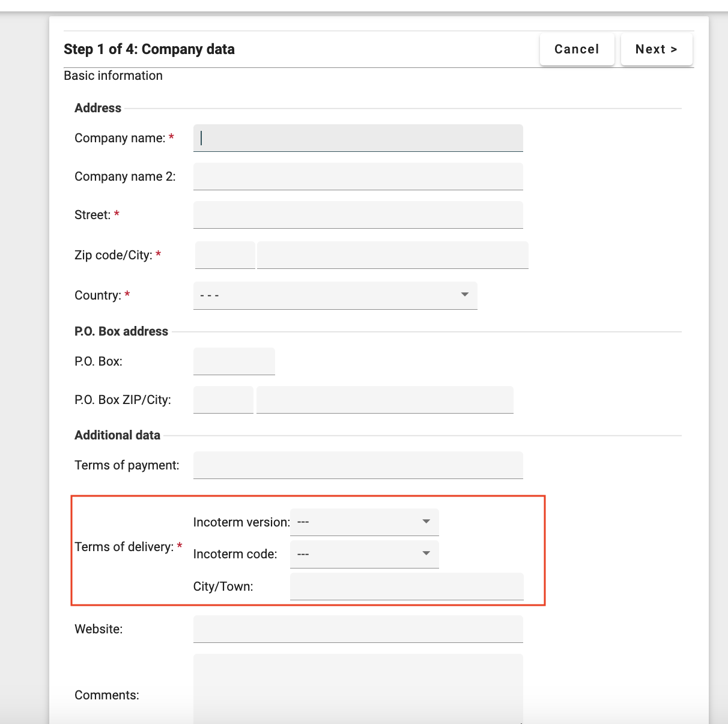Open the Country dropdown
This screenshot has width=728, height=724.
(335, 295)
